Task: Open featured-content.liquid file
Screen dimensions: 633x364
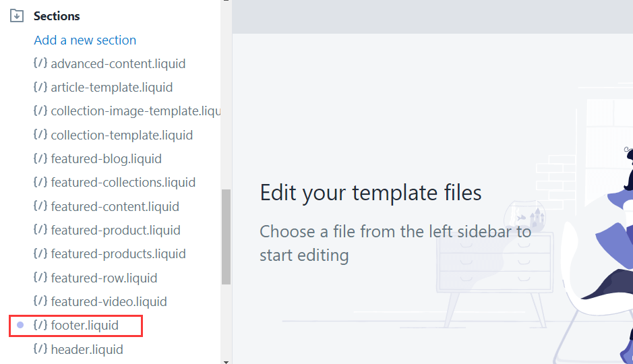Action: pos(106,206)
